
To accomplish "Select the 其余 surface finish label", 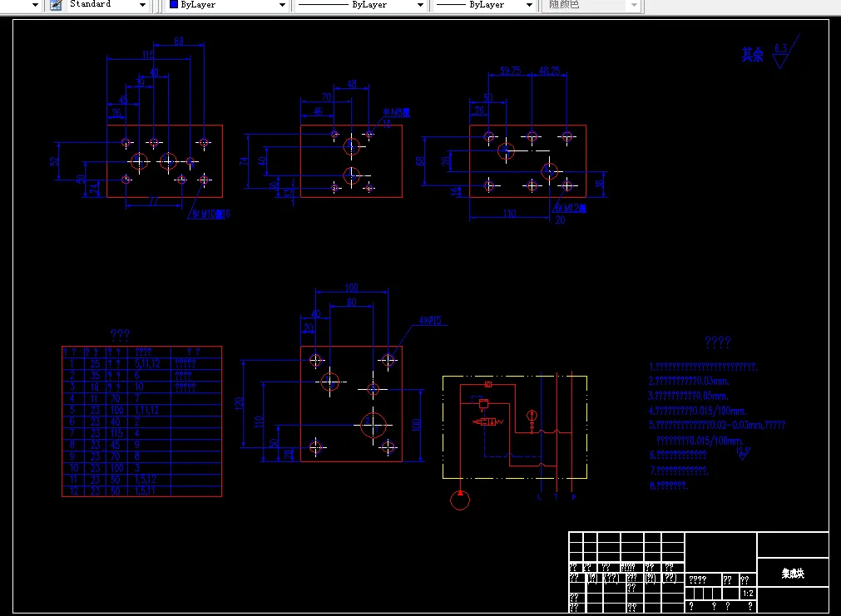I will 752,55.
